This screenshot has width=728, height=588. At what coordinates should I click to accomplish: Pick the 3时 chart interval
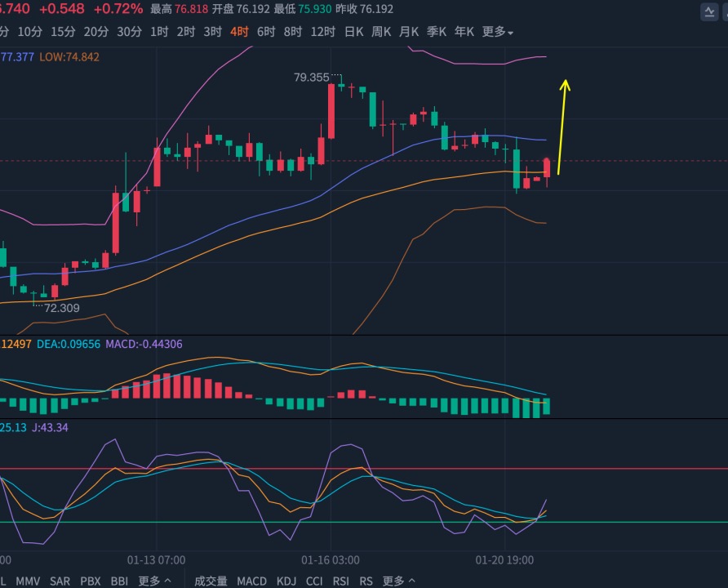[213, 32]
